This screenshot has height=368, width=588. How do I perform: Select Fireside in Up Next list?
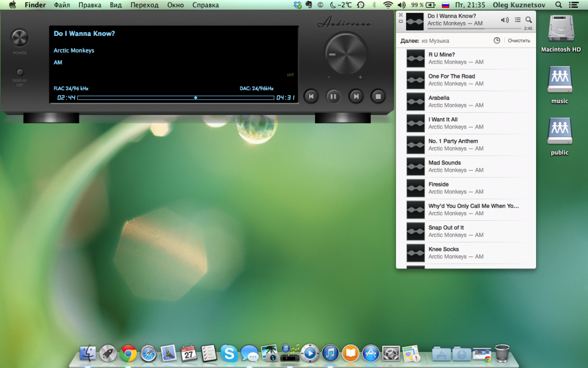465,188
